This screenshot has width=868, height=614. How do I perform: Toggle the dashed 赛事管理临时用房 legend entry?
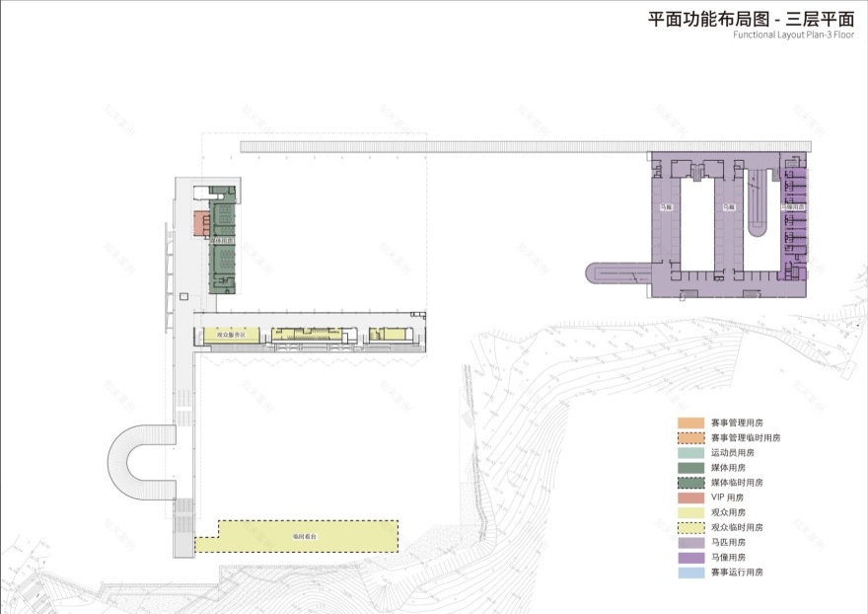689,438
